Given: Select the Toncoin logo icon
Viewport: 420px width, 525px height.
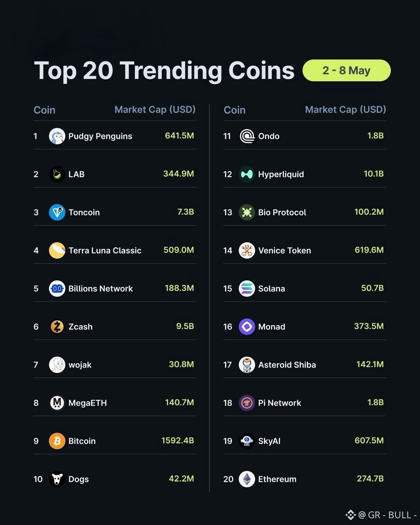Looking at the screenshot, I should pos(57,212).
